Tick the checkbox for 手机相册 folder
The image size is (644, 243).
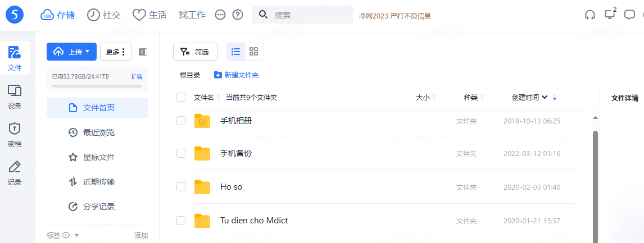181,121
